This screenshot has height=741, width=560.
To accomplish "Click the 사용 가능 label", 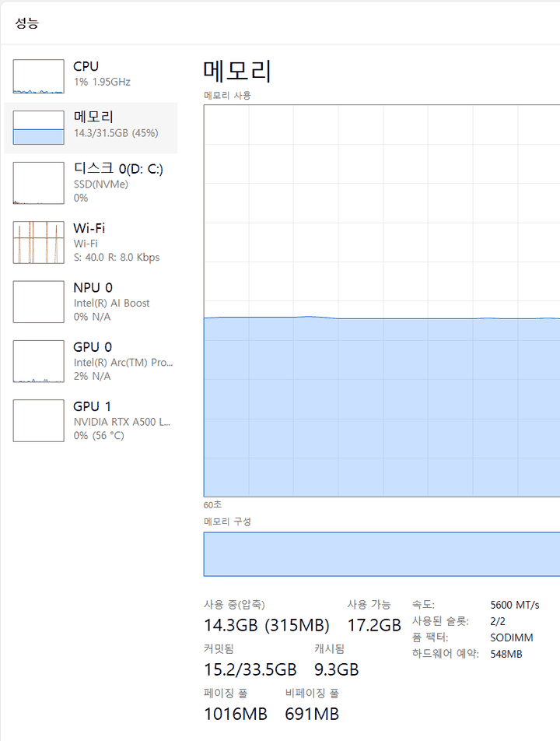I will click(x=369, y=605).
